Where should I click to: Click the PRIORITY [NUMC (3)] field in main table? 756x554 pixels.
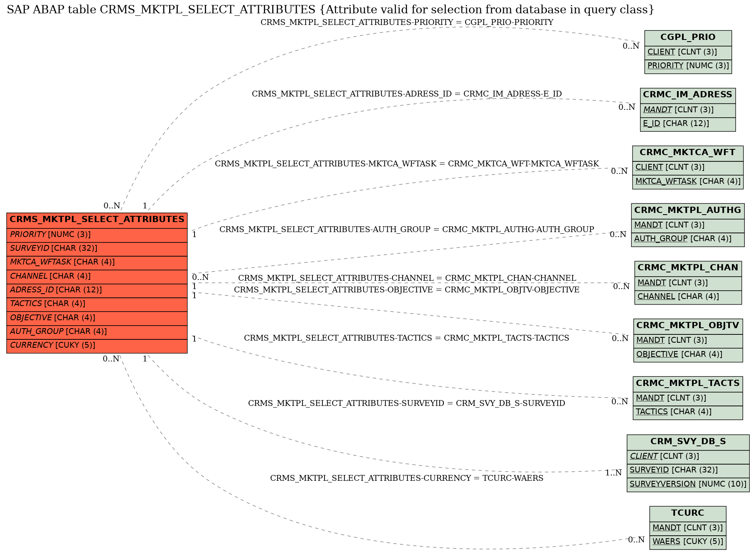(x=97, y=235)
